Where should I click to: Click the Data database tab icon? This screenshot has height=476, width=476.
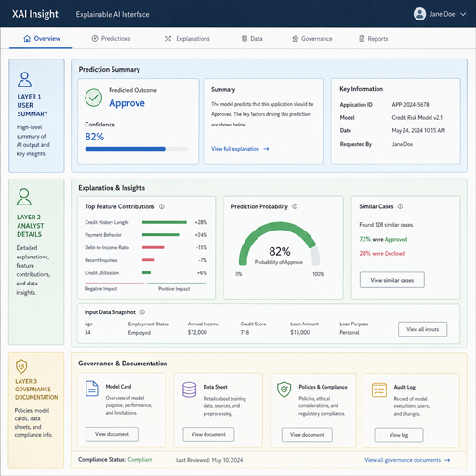(x=245, y=39)
